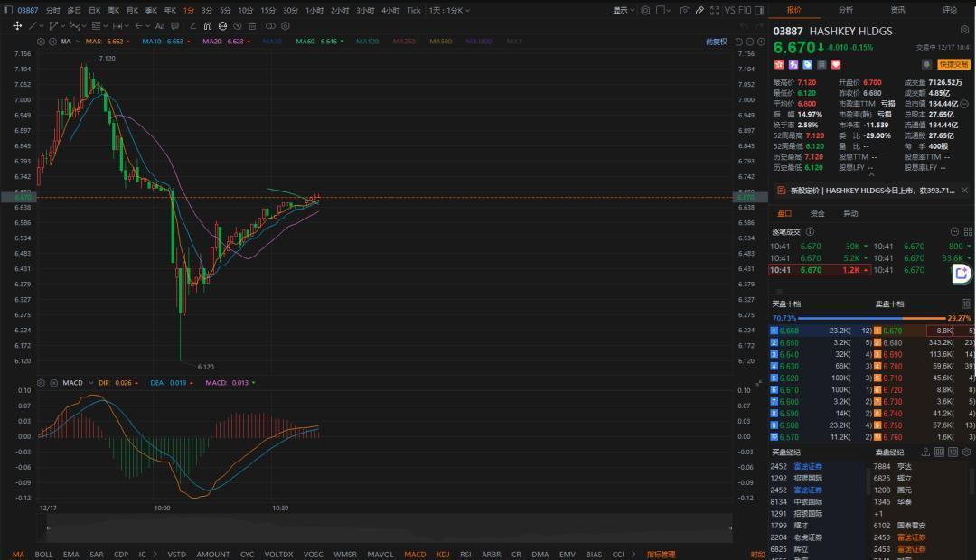Toggle the BOLL indicator on chart
The image size is (976, 560).
click(x=43, y=554)
